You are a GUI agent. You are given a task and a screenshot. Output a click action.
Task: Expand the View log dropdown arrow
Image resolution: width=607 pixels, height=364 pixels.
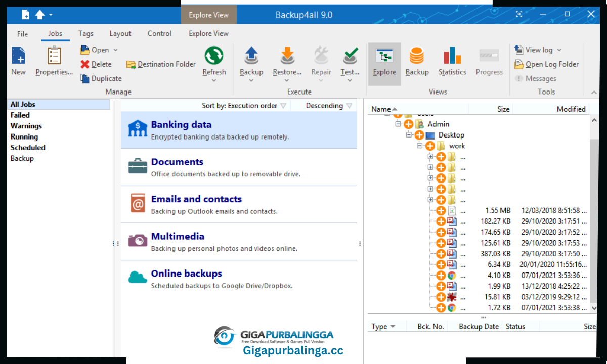click(559, 50)
